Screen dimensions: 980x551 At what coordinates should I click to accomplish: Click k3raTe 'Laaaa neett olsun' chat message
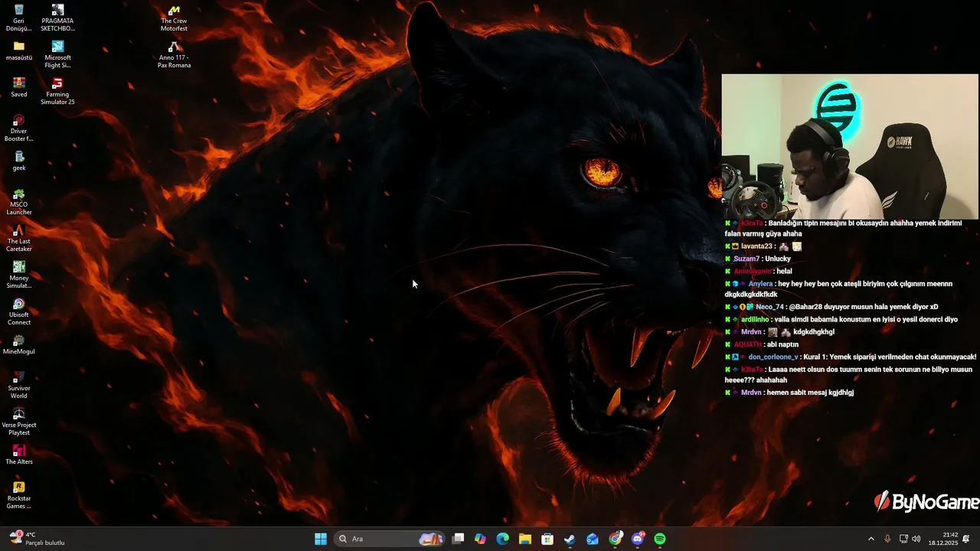[848, 374]
